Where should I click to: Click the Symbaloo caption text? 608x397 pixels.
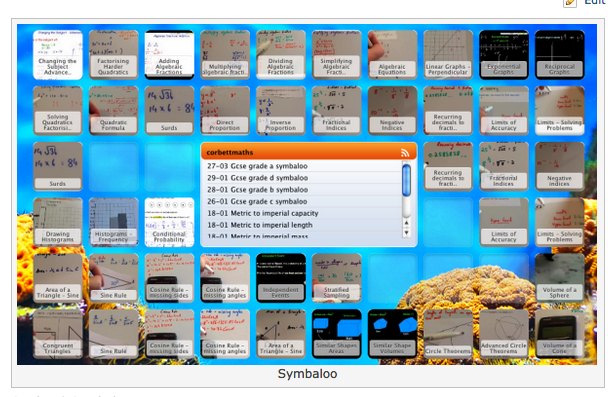point(307,374)
